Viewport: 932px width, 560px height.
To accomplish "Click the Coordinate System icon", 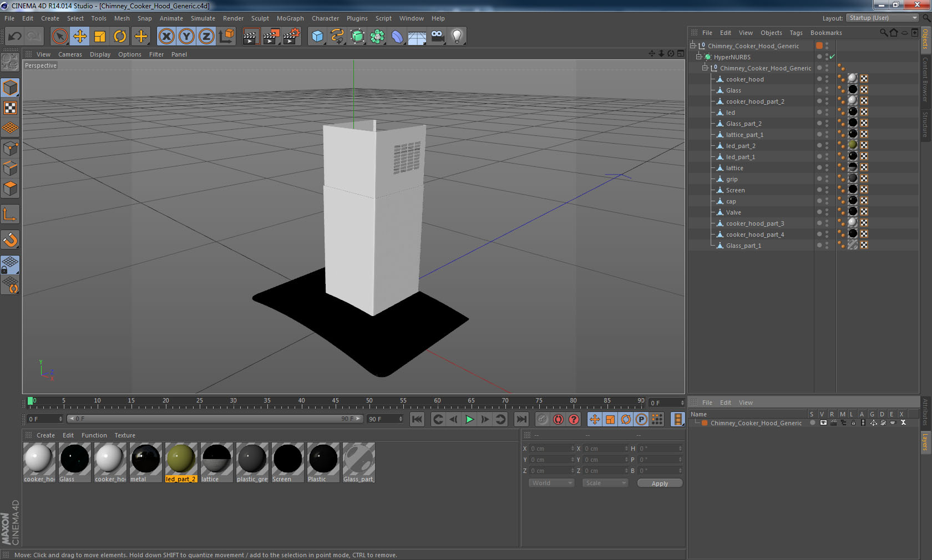I will pyautogui.click(x=226, y=37).
